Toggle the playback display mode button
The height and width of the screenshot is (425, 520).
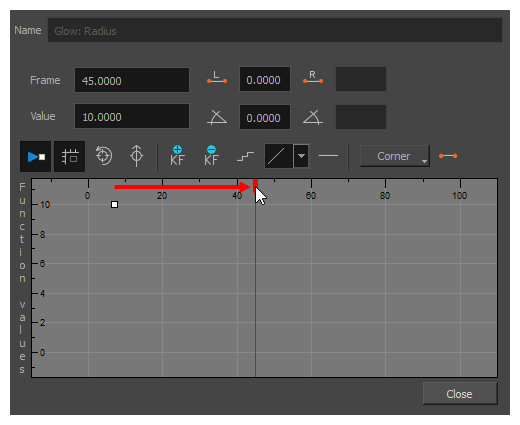(36, 156)
